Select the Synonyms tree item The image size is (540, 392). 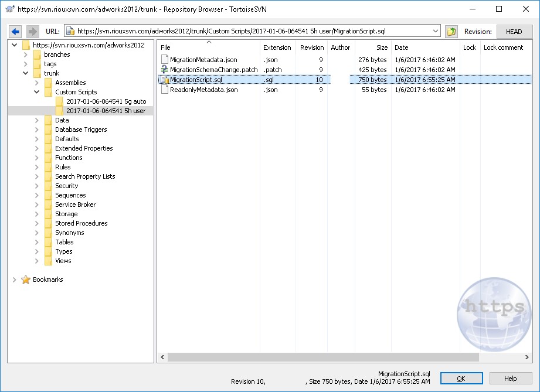(x=70, y=233)
